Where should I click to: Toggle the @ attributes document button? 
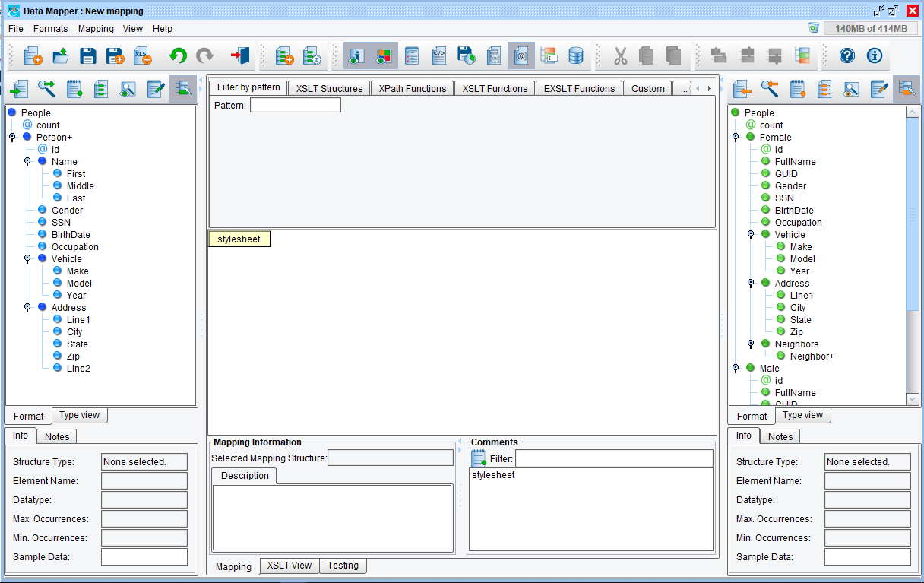521,55
